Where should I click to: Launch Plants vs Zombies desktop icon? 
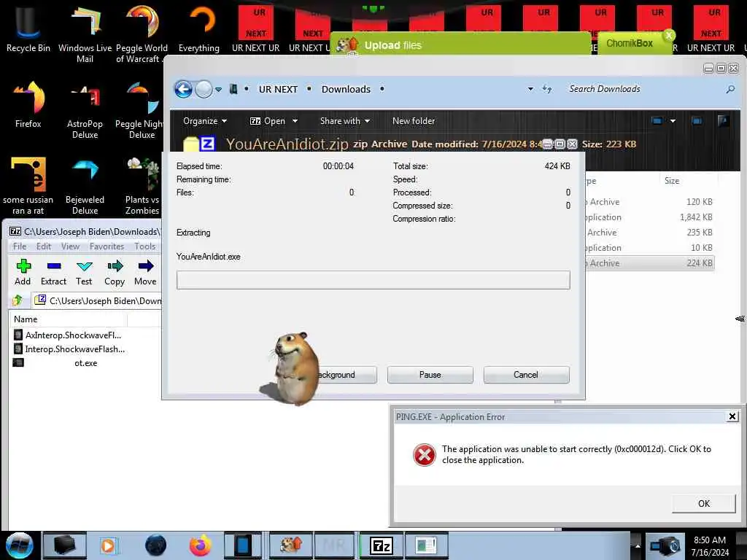click(x=142, y=187)
